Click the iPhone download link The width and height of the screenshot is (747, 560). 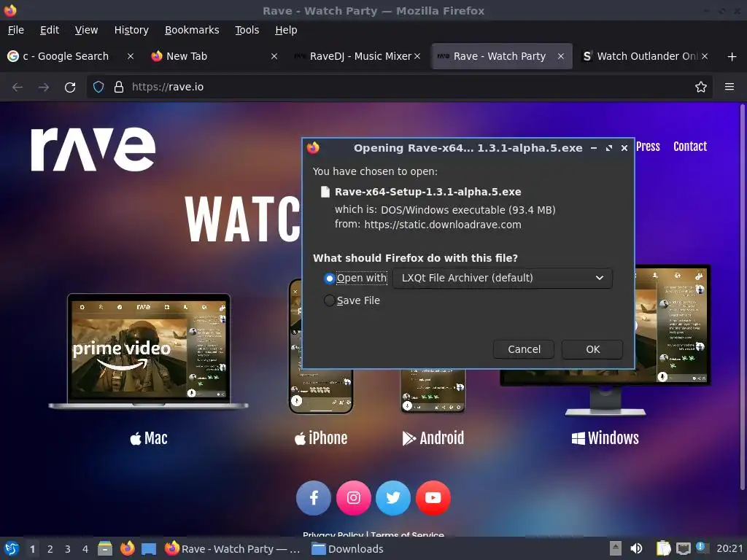(x=321, y=438)
